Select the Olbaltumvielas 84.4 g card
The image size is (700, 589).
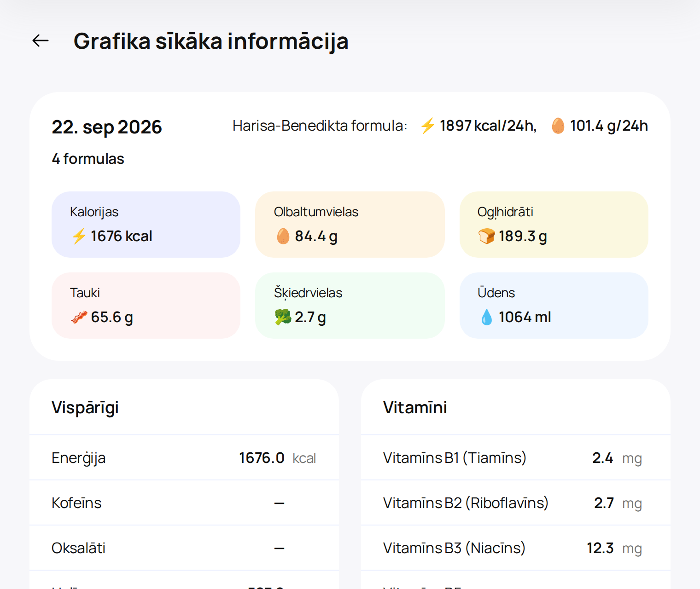point(350,225)
